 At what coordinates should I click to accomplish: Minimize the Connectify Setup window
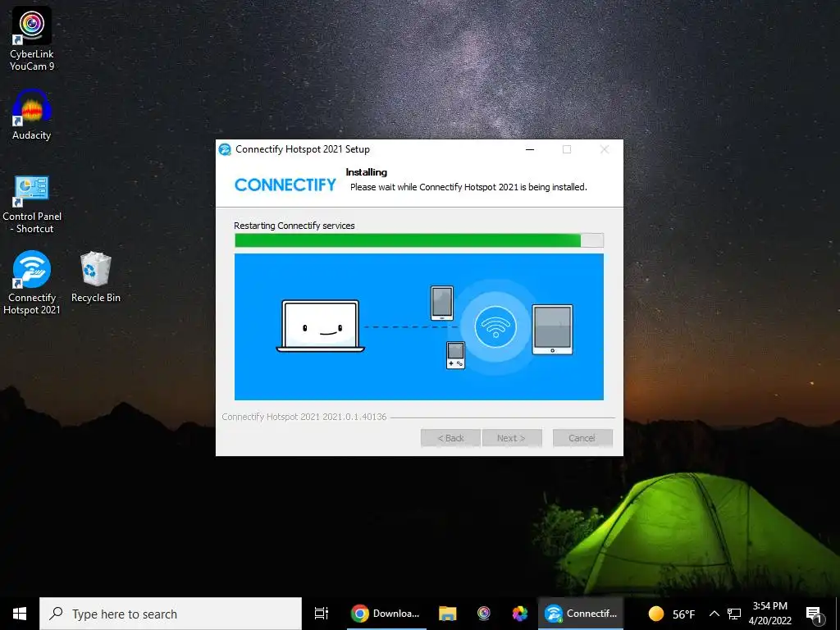[x=530, y=149]
